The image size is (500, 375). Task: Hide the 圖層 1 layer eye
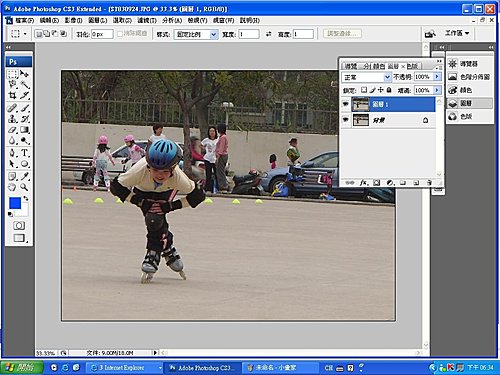(346, 104)
